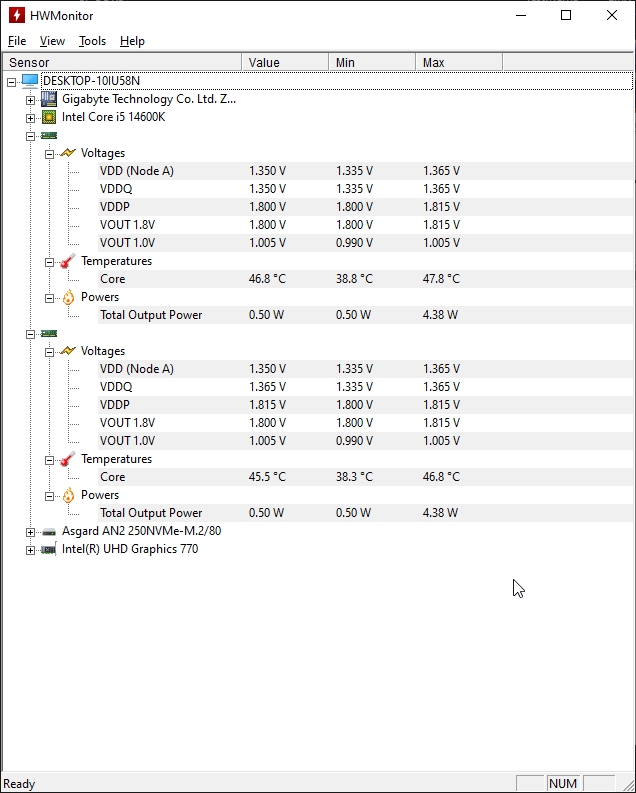Collapse the DESKTOP-10IU58N root node

[11, 81]
